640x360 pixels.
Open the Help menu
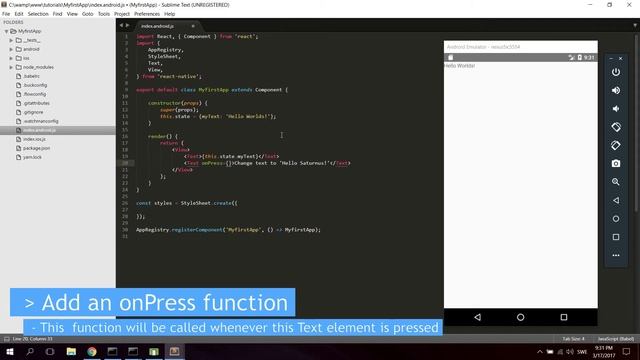169,14
